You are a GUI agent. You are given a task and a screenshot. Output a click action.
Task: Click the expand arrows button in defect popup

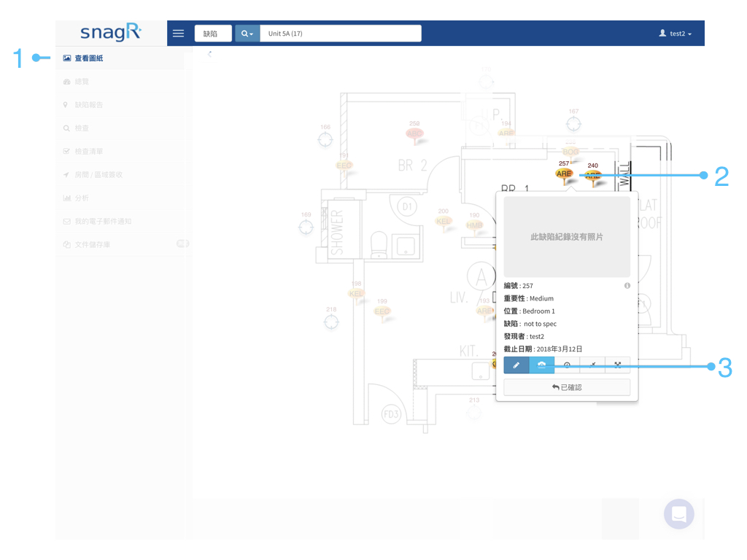point(617,365)
